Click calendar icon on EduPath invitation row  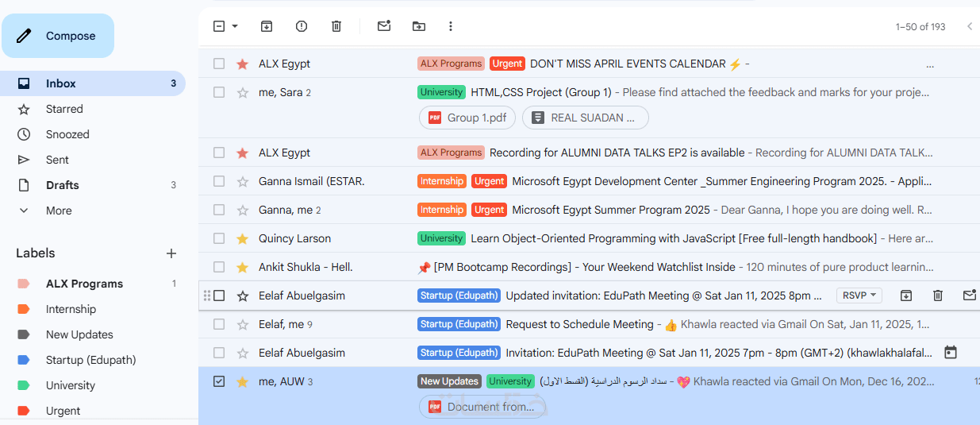tap(951, 352)
